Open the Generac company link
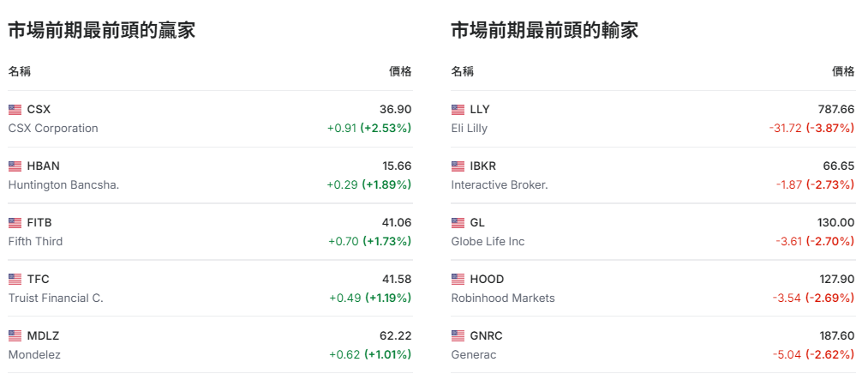 click(x=474, y=354)
